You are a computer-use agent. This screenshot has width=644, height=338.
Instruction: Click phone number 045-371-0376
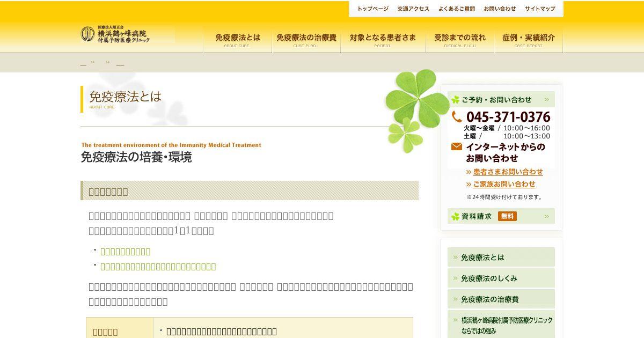click(508, 117)
